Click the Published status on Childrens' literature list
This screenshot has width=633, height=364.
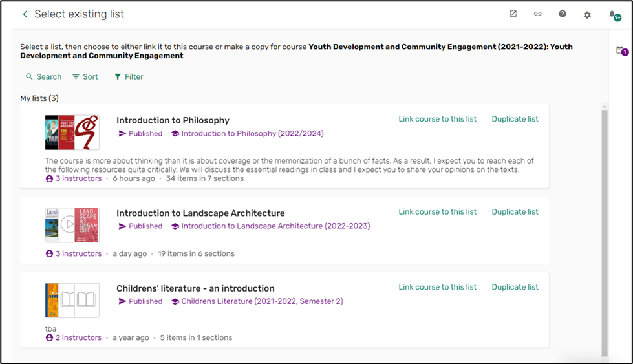140,301
